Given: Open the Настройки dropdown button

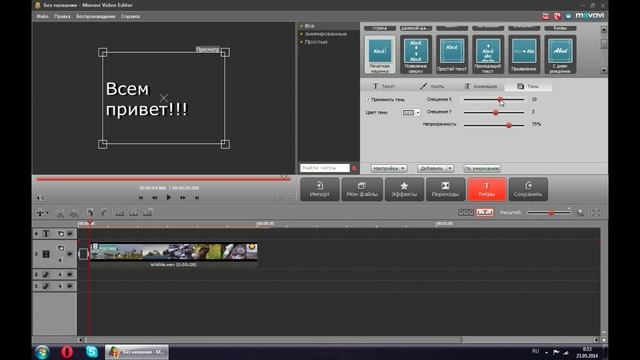Looking at the screenshot, I should [389, 168].
